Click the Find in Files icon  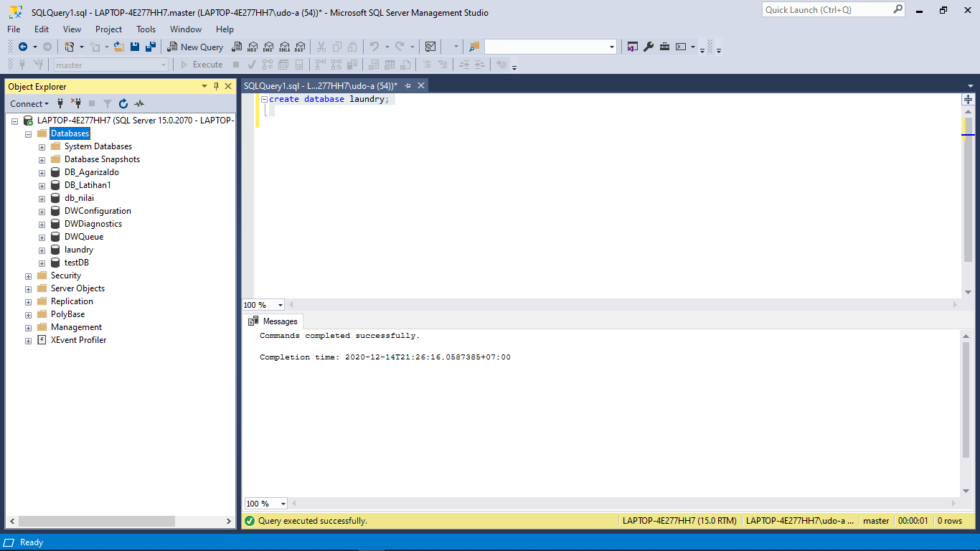[473, 47]
